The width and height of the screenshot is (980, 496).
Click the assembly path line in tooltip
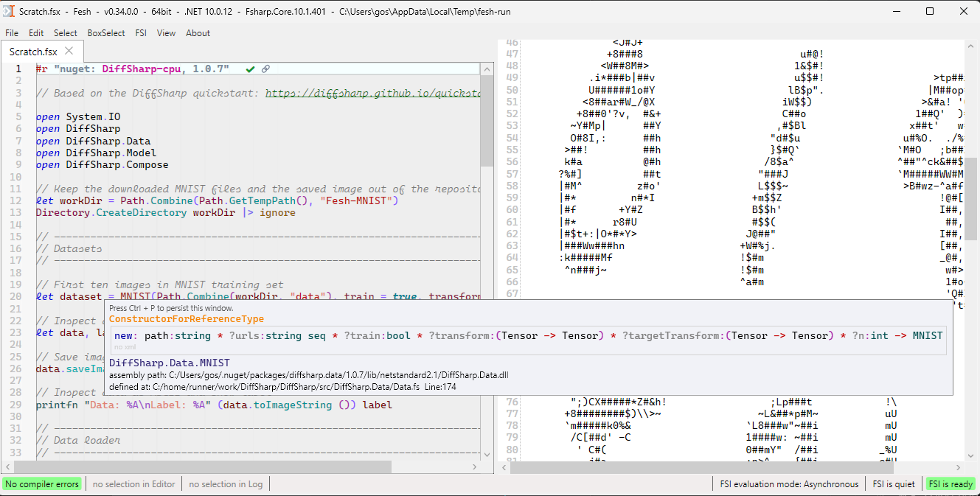pyautogui.click(x=309, y=375)
